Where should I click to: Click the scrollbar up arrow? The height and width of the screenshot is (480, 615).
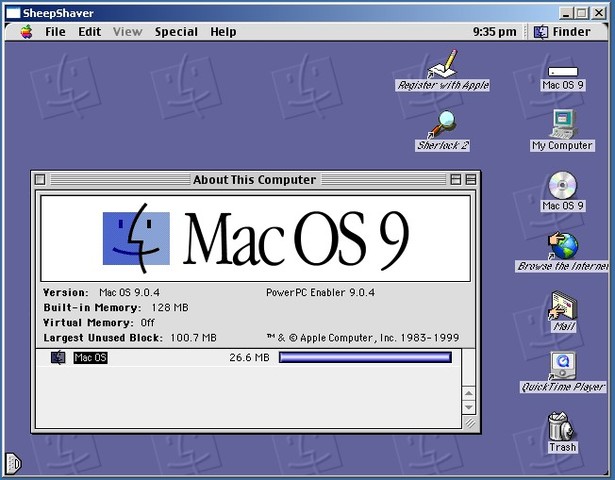(x=469, y=393)
